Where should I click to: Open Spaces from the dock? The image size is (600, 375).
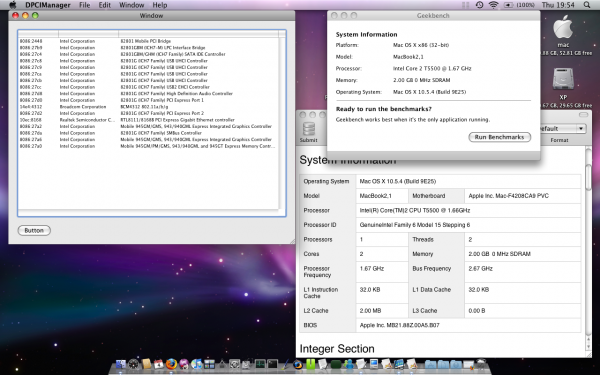point(209,364)
